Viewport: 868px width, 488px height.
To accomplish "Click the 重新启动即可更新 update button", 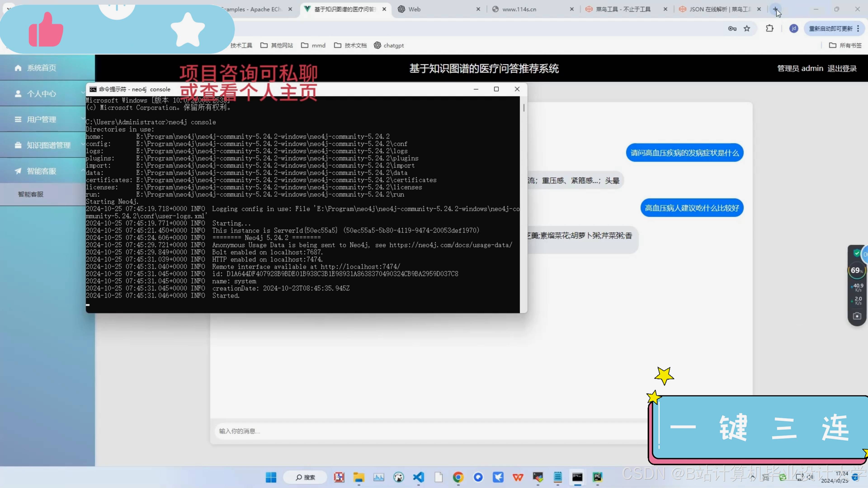I will coord(834,29).
